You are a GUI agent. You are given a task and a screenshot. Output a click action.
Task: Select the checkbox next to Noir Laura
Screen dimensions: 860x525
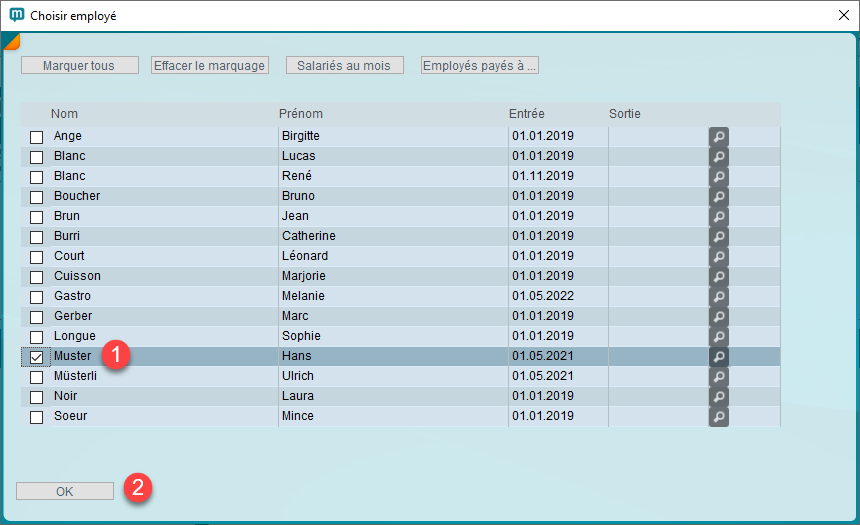click(37, 397)
